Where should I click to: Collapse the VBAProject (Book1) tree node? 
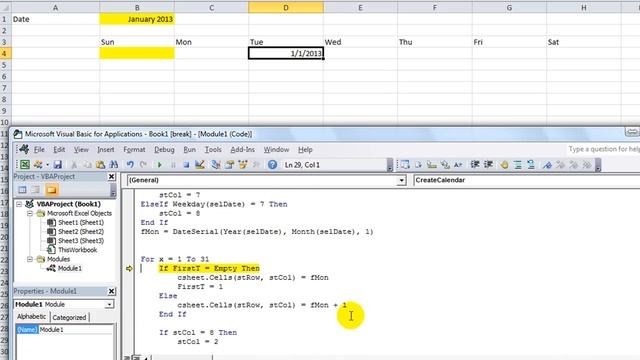(19, 204)
